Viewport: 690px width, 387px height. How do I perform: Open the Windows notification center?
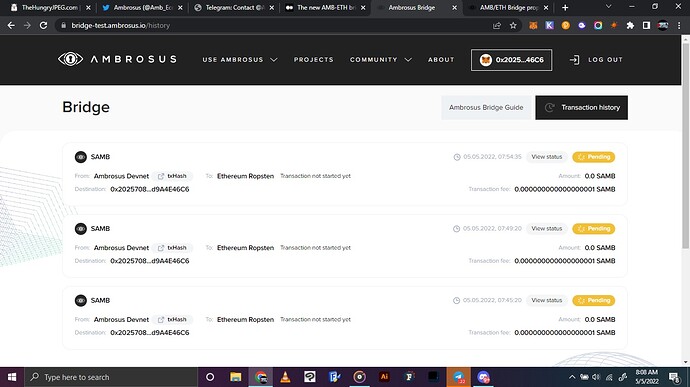pyautogui.click(x=674, y=377)
